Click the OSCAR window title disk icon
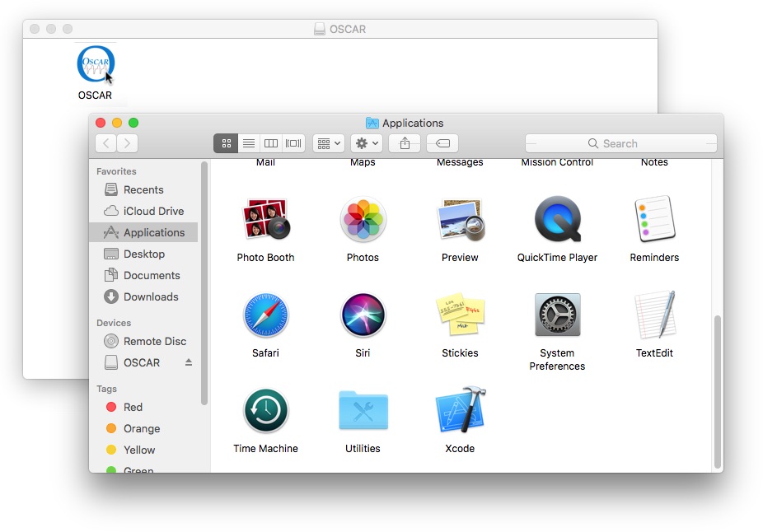763x532 pixels. click(x=320, y=29)
